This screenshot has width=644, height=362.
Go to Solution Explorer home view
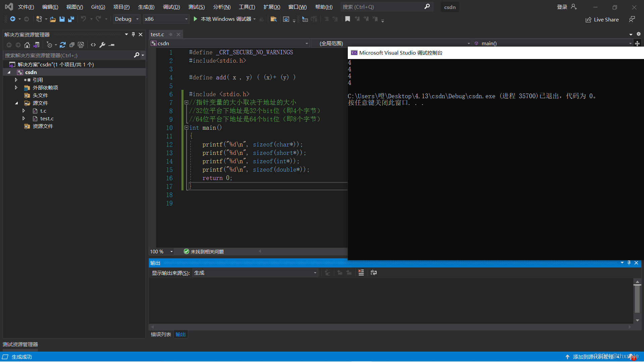click(27, 45)
